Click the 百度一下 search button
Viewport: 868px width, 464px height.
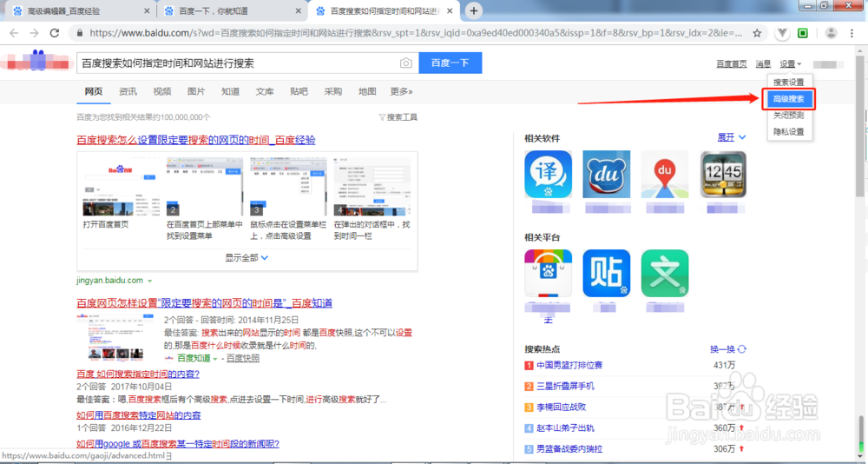450,63
